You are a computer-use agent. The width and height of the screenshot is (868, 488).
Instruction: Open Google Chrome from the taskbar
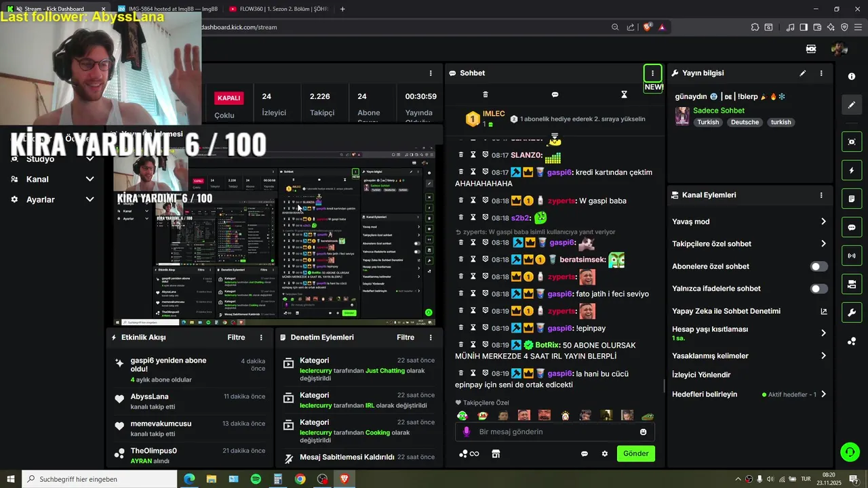[300, 479]
